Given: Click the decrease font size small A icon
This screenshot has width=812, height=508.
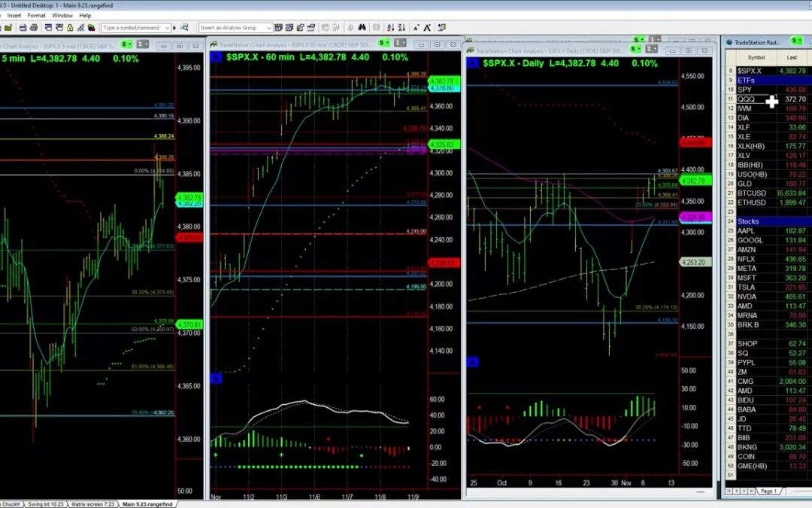Looking at the screenshot, I should (417, 28).
